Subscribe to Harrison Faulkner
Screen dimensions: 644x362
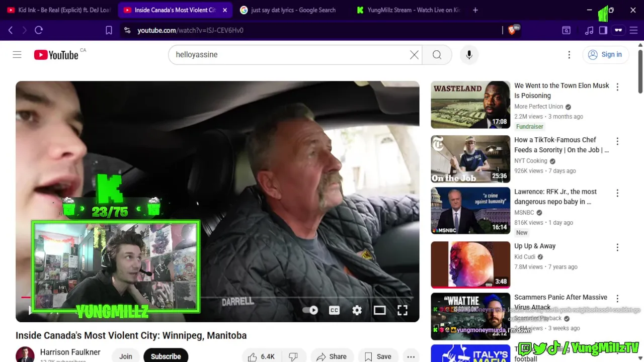click(x=166, y=356)
